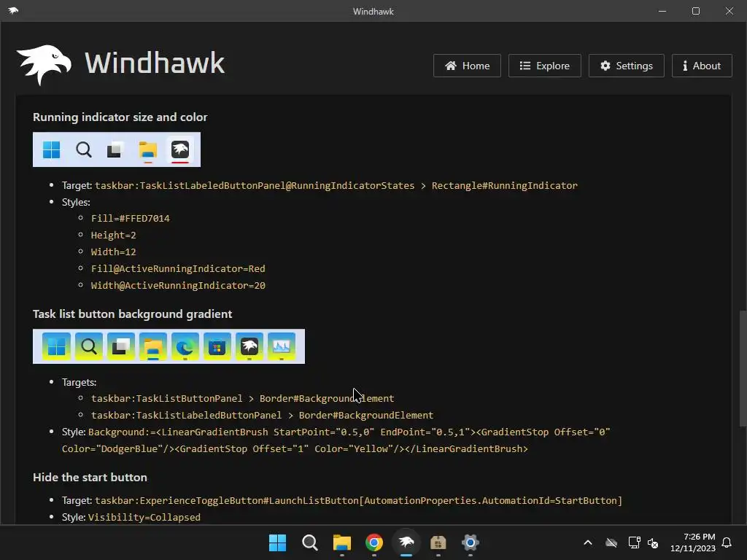This screenshot has width=747, height=560.
Task: Click the 'Height=2' style text
Action: pyautogui.click(x=113, y=236)
